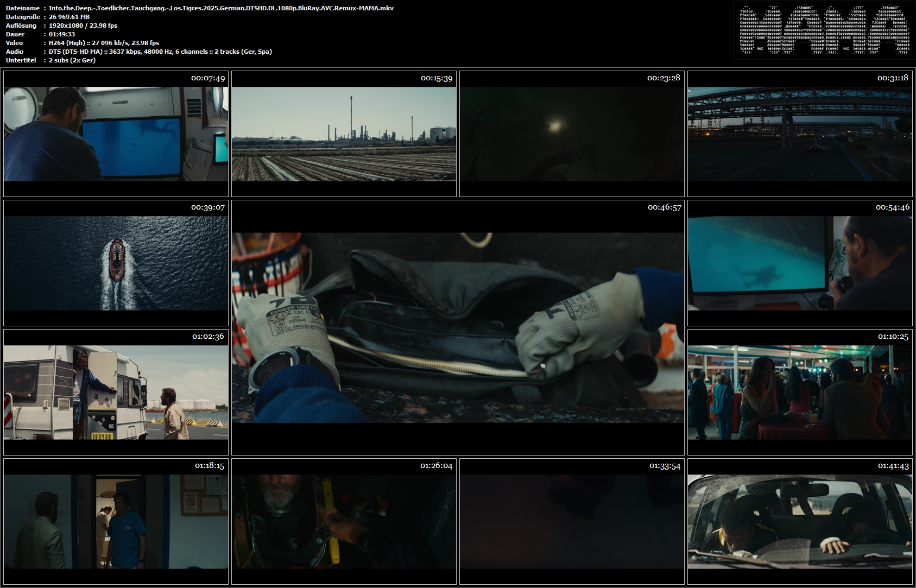
Task: Open the night party thumbnail at 01:10:25
Action: coord(800,393)
